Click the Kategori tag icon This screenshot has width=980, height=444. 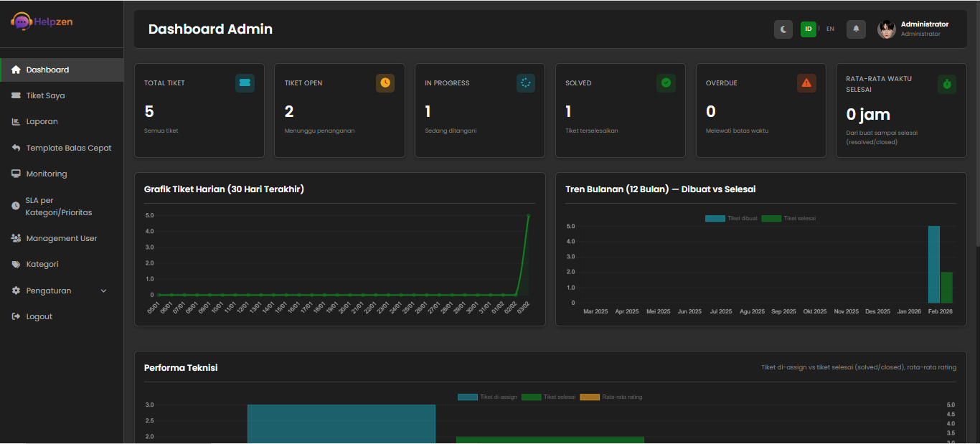coord(16,263)
